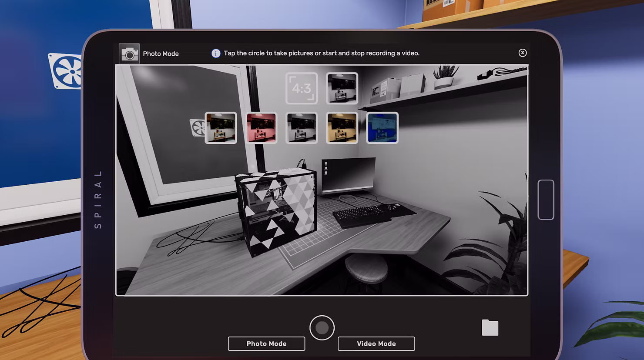This screenshot has height=360, width=644.
Task: Apply the sepia tone filter
Action: 342,128
